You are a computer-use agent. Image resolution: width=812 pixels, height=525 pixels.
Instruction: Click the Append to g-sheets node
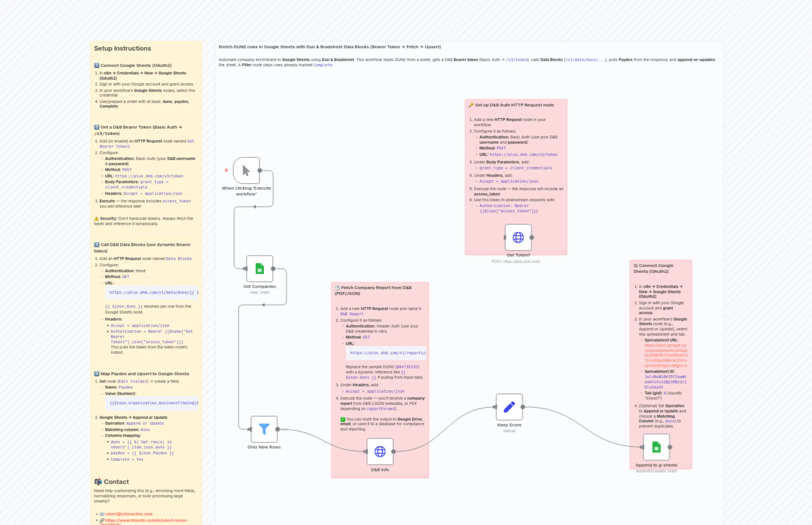[656, 447]
